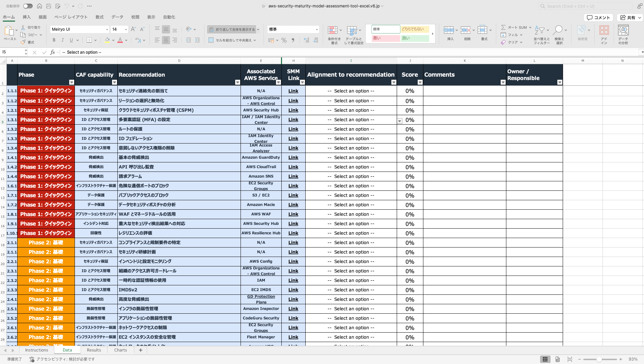
Task: Open Phase column filter dropdown
Action: [72, 82]
